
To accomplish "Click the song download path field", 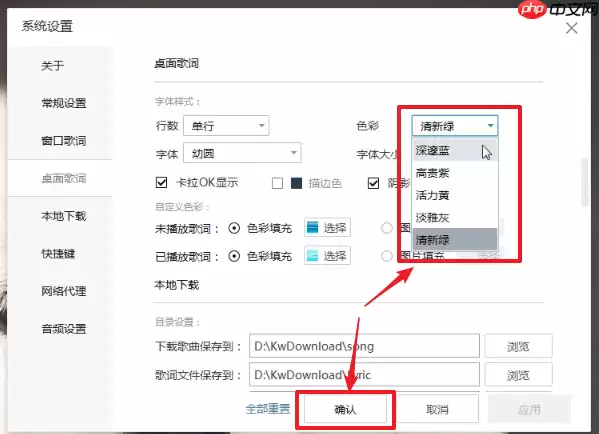I will click(x=364, y=346).
